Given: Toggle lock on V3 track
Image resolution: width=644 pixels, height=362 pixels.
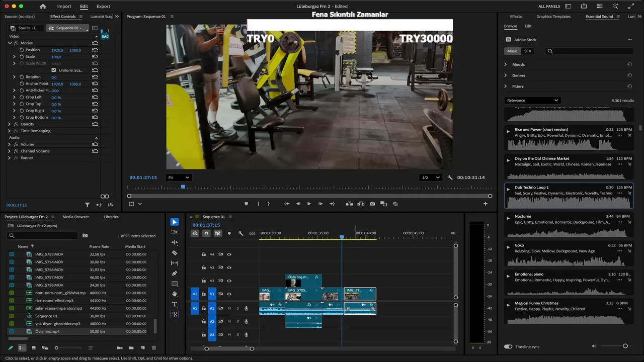Looking at the screenshot, I should point(204,267).
